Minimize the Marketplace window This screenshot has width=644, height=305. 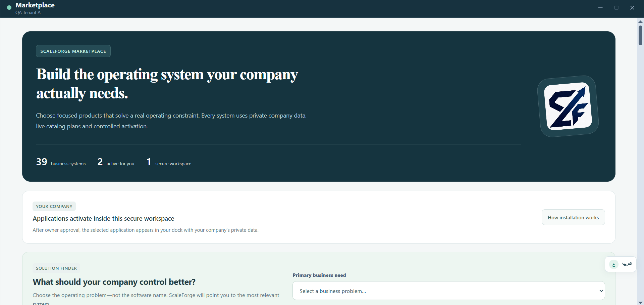[600, 7]
